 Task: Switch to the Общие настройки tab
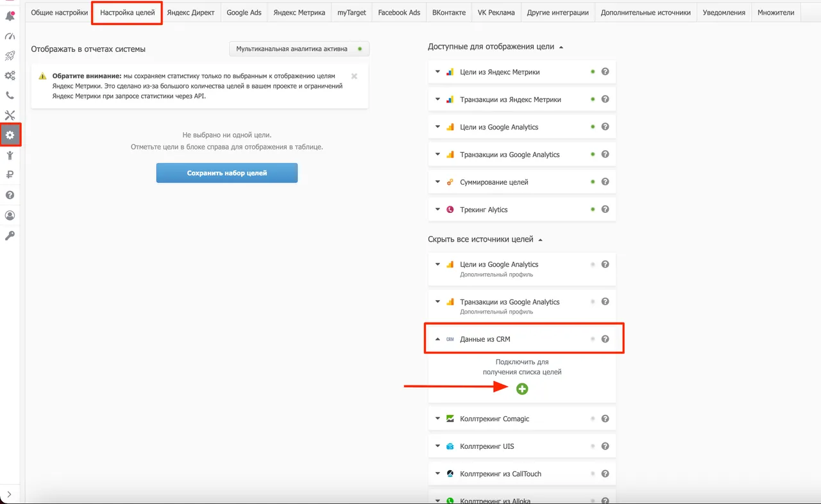(60, 13)
